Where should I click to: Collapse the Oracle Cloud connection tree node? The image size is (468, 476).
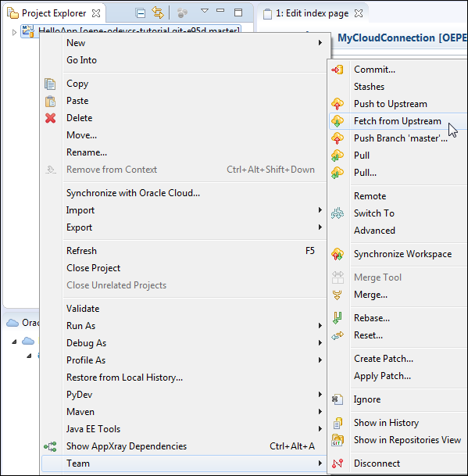[14, 342]
